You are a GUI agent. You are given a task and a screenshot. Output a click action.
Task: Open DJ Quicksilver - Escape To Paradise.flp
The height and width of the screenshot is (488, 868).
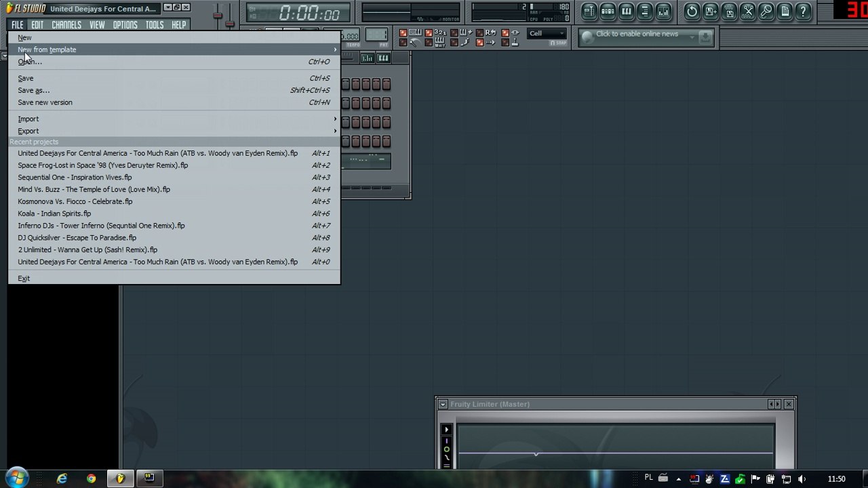coord(174,238)
